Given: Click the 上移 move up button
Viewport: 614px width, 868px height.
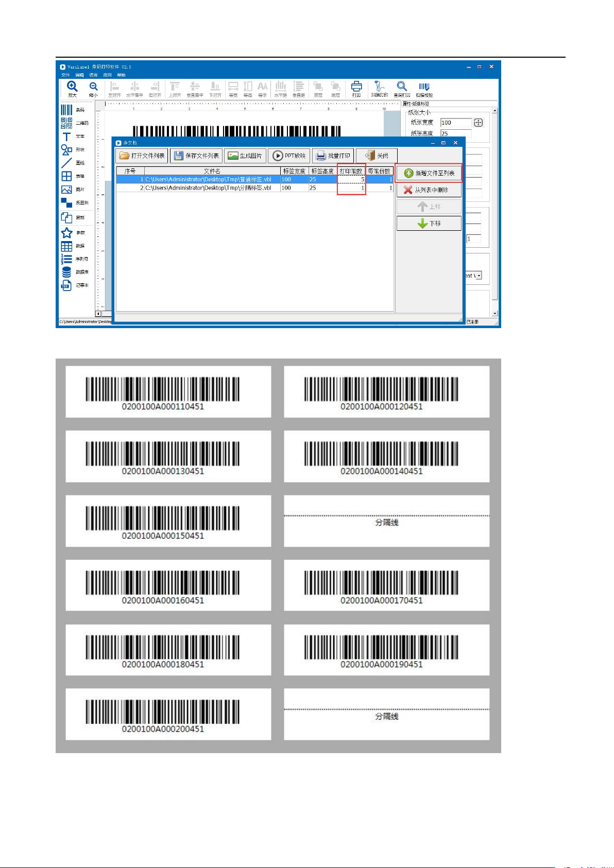Looking at the screenshot, I should [429, 207].
